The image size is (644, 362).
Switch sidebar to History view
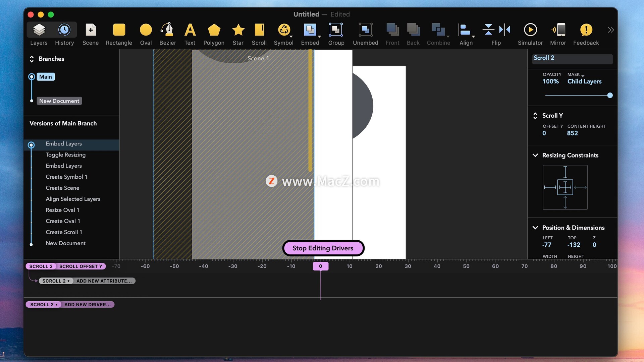coord(64,34)
